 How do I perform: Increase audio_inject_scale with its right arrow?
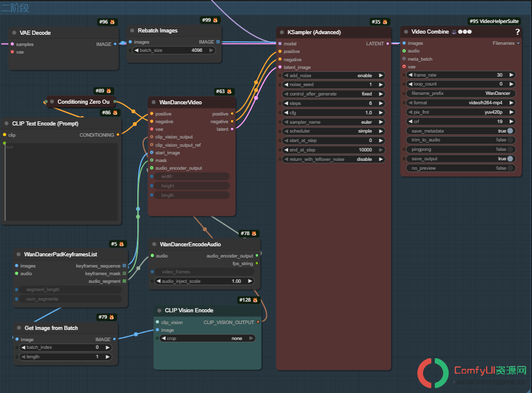click(250, 281)
